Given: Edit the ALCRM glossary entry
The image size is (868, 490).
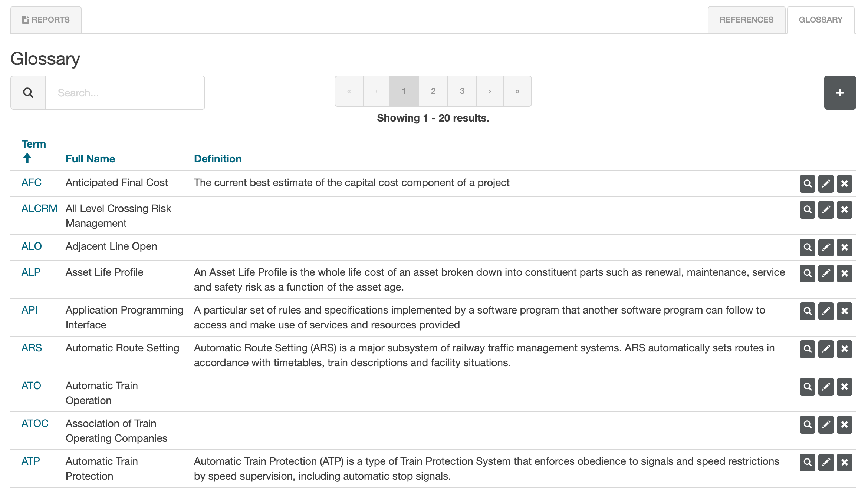Looking at the screenshot, I should click(826, 209).
